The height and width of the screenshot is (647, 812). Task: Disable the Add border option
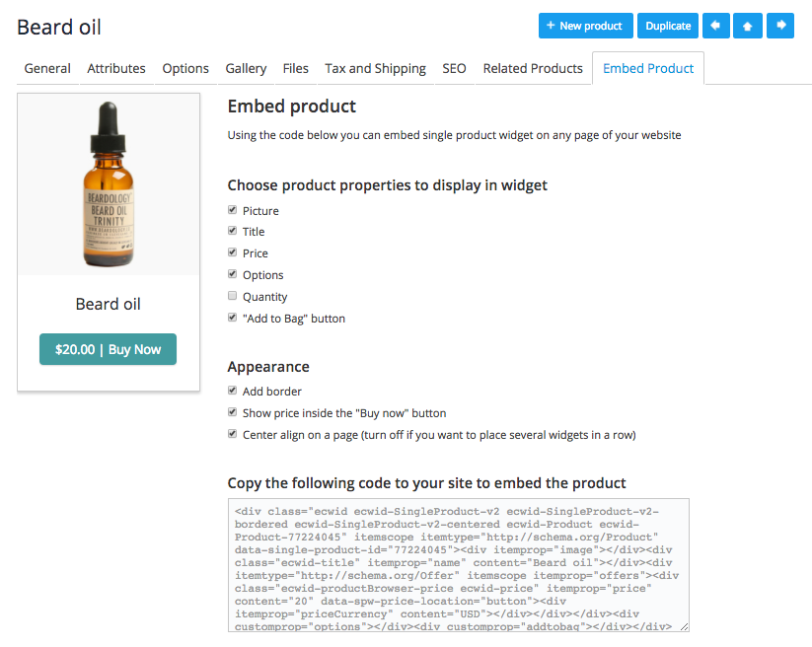[x=233, y=391]
